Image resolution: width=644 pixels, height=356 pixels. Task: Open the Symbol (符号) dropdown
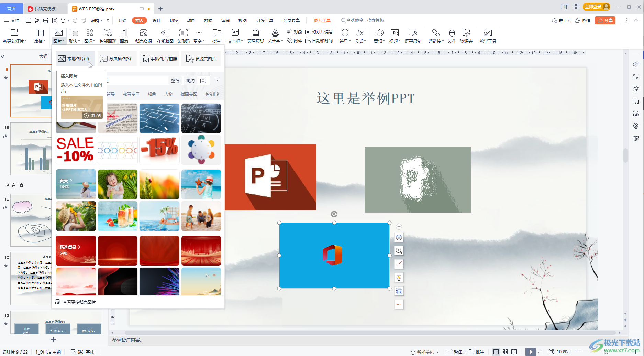(x=345, y=41)
